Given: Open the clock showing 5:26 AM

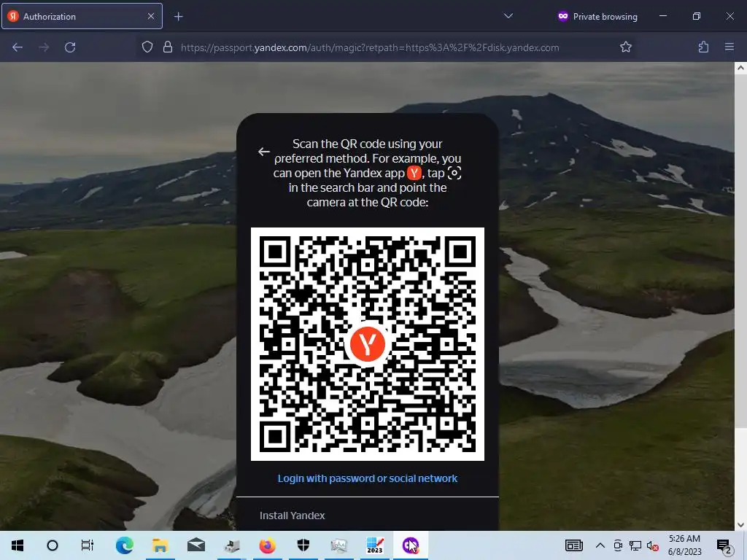Looking at the screenshot, I should pos(684,545).
